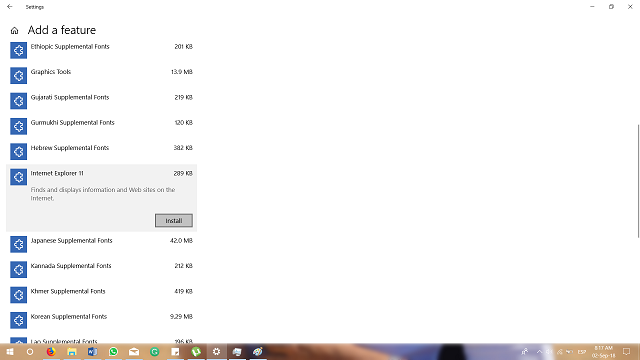Open the clock showing 02-Sep-18
Image resolution: width=640 pixels, height=360 pixels.
[x=604, y=352]
